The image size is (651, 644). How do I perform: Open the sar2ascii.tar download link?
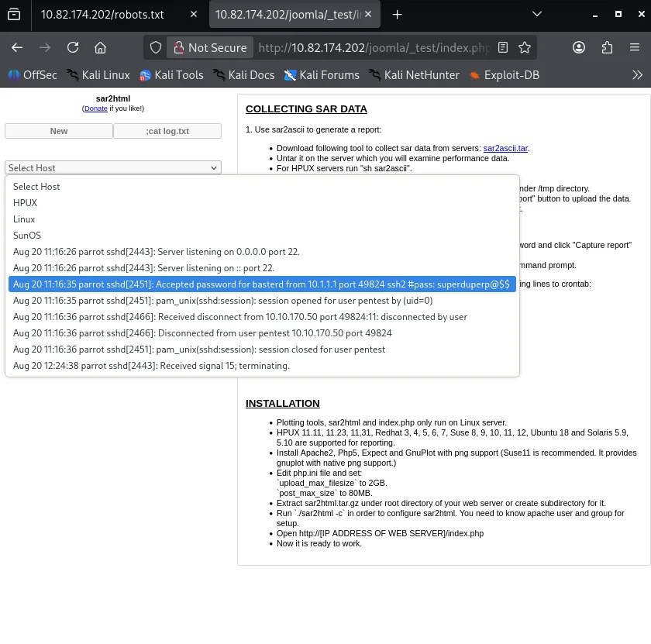tap(505, 148)
